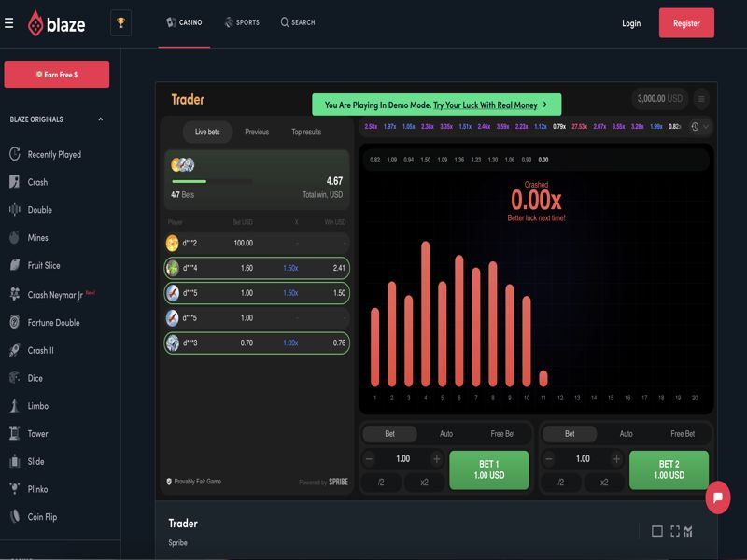Open the Limbo game
The width and height of the screenshot is (747, 560).
pyautogui.click(x=29, y=406)
